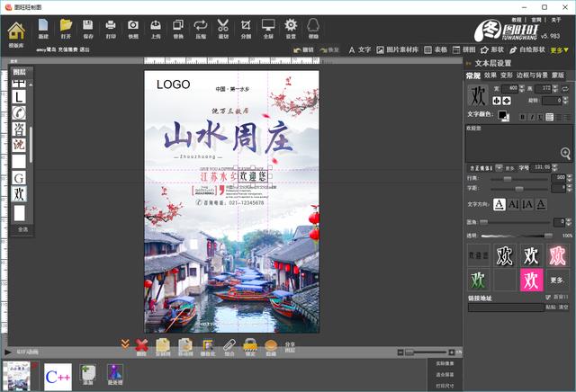Add a text layer with 文字
Image resolution: width=576 pixels, height=392 pixels.
coord(360,50)
